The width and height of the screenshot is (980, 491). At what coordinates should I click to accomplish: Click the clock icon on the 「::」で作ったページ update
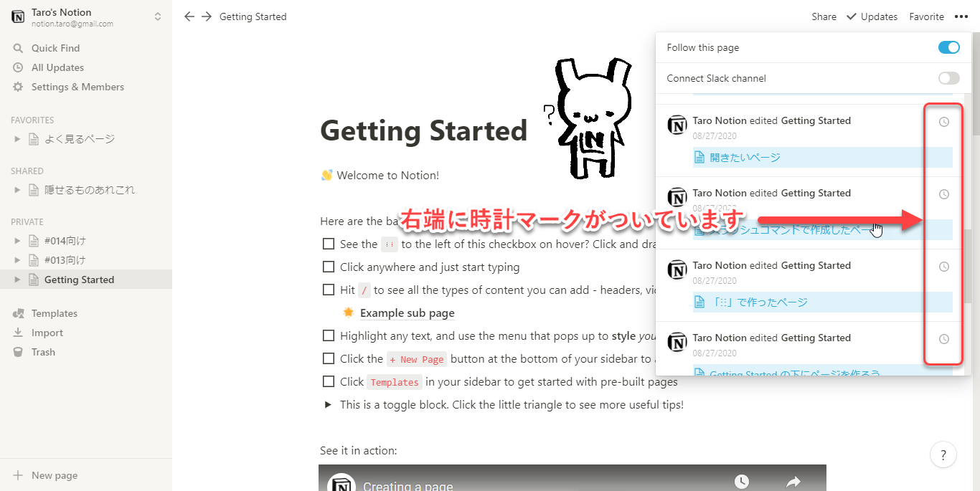click(x=944, y=267)
